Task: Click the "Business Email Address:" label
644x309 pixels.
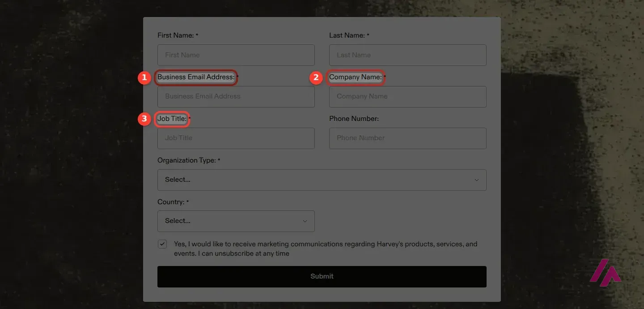Action: pos(196,77)
